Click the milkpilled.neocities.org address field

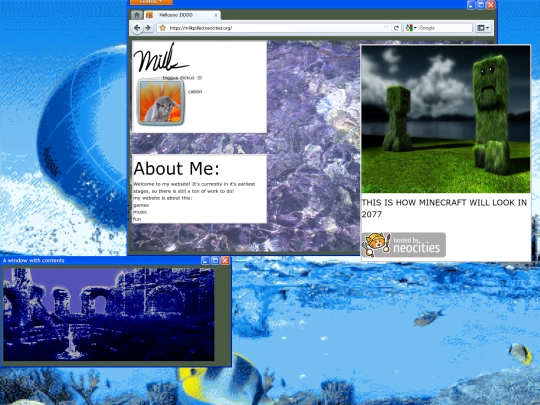pyautogui.click(x=274, y=28)
